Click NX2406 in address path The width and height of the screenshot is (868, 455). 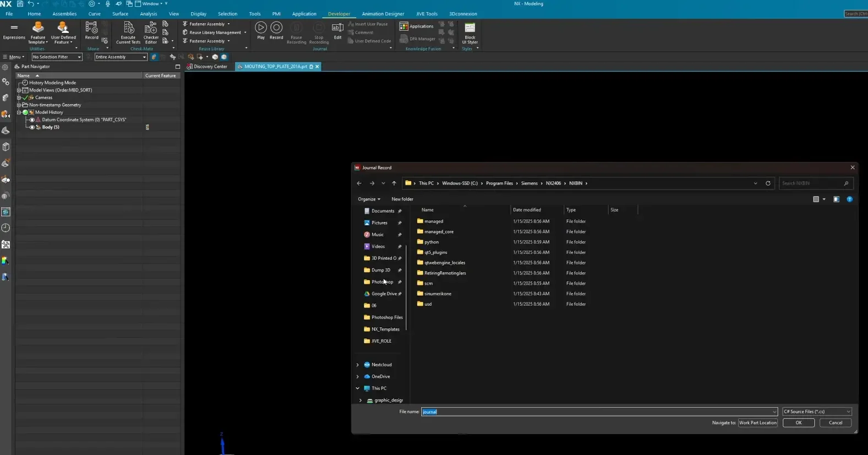click(553, 183)
